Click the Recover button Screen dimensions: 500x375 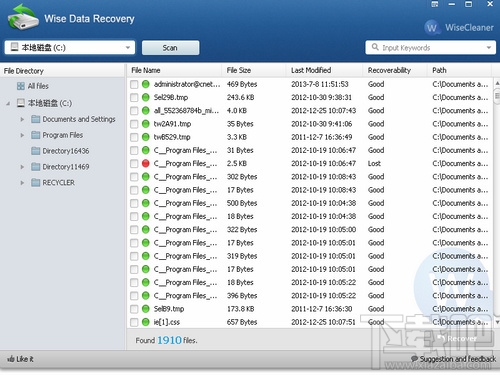click(458, 338)
